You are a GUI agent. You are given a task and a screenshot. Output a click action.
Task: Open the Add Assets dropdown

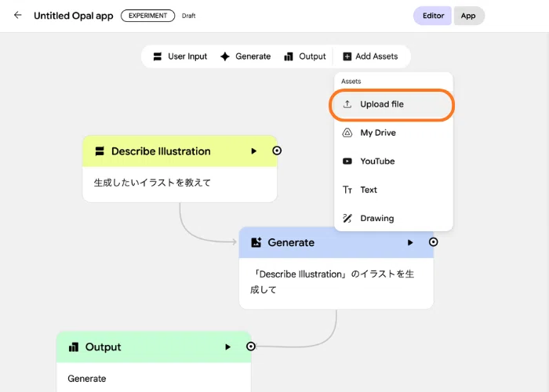pyautogui.click(x=370, y=56)
